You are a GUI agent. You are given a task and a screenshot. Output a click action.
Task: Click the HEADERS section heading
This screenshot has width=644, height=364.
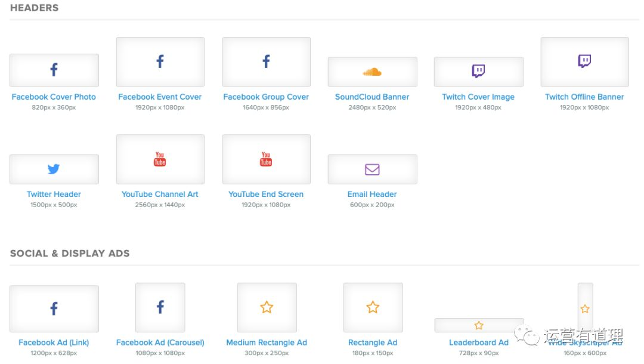(35, 8)
